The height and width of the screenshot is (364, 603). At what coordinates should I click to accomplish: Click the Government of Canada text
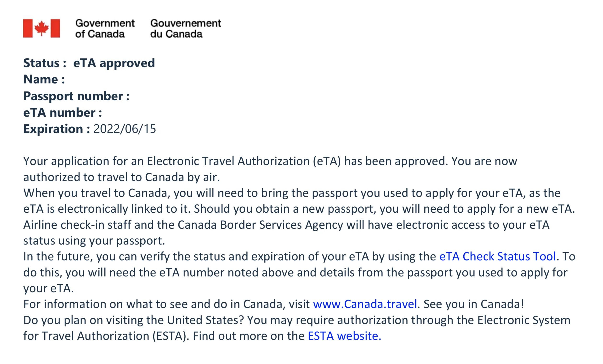click(105, 28)
